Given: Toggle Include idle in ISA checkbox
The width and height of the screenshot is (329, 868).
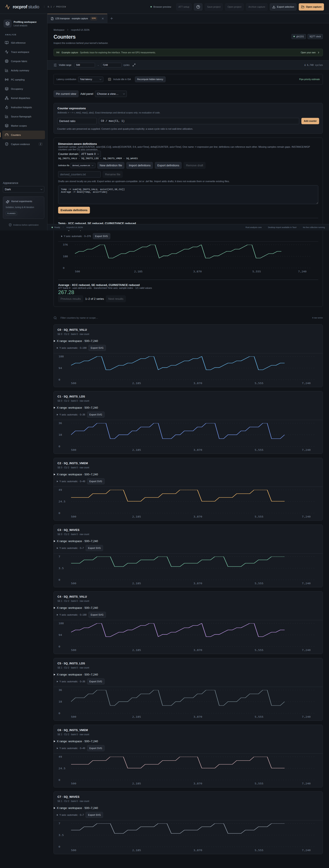Looking at the screenshot, I should click(109, 79).
